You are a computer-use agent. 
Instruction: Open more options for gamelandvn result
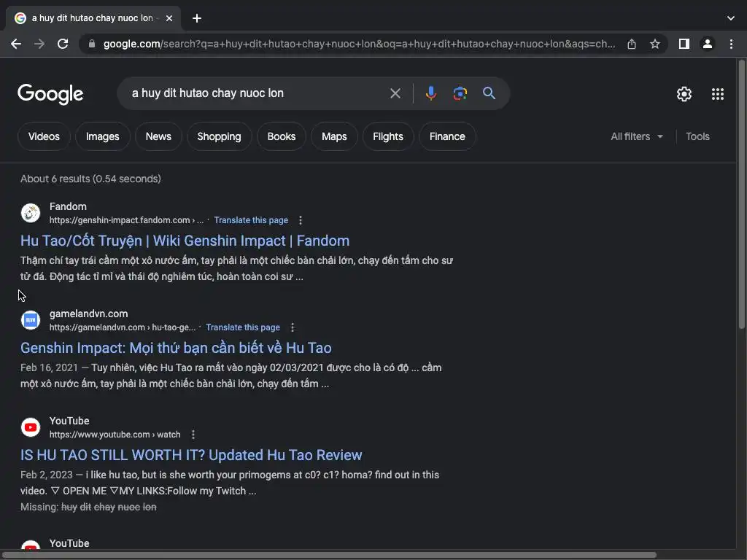(x=293, y=327)
